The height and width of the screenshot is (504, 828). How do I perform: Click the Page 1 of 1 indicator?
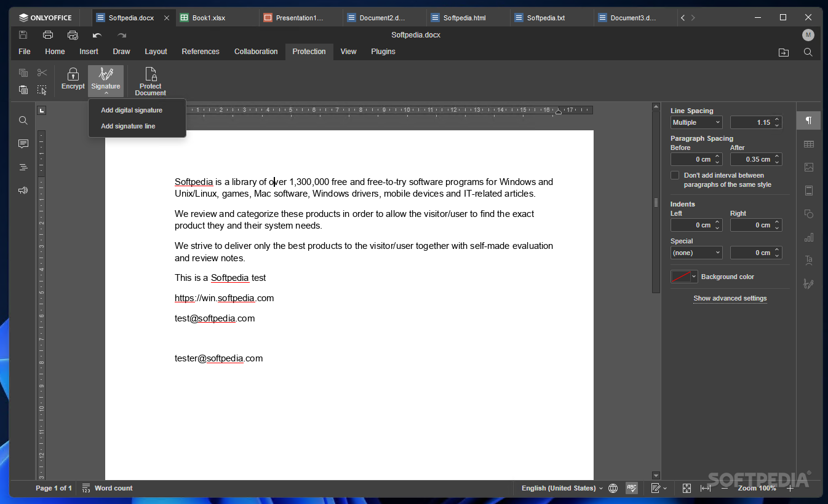[54, 488]
